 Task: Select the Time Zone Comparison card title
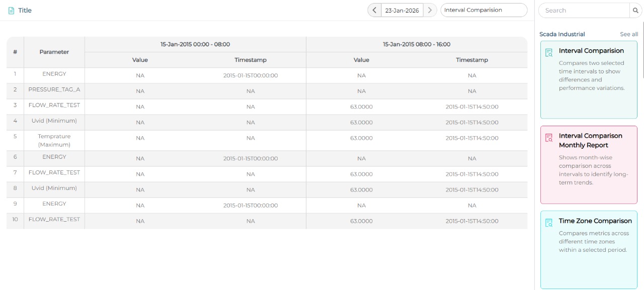595,221
